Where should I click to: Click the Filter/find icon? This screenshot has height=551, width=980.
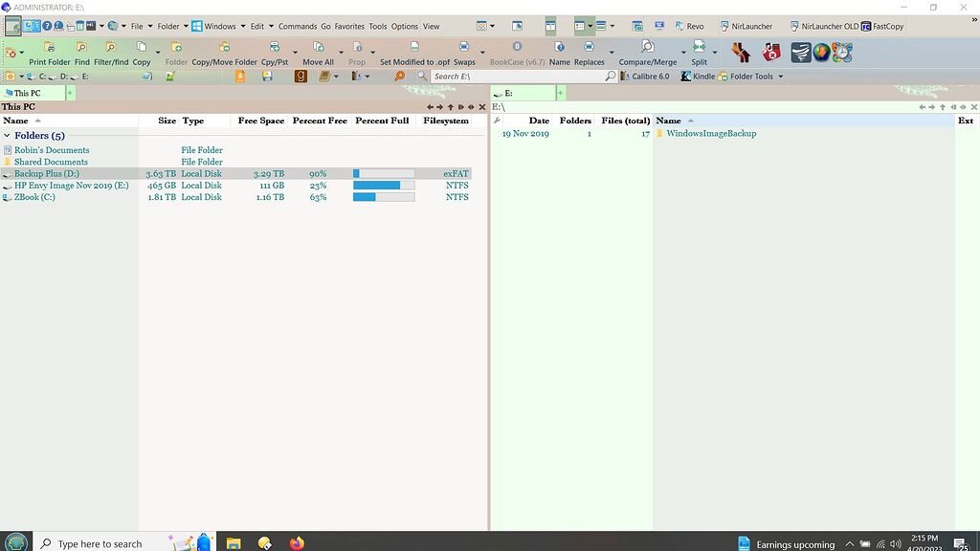pyautogui.click(x=108, y=46)
